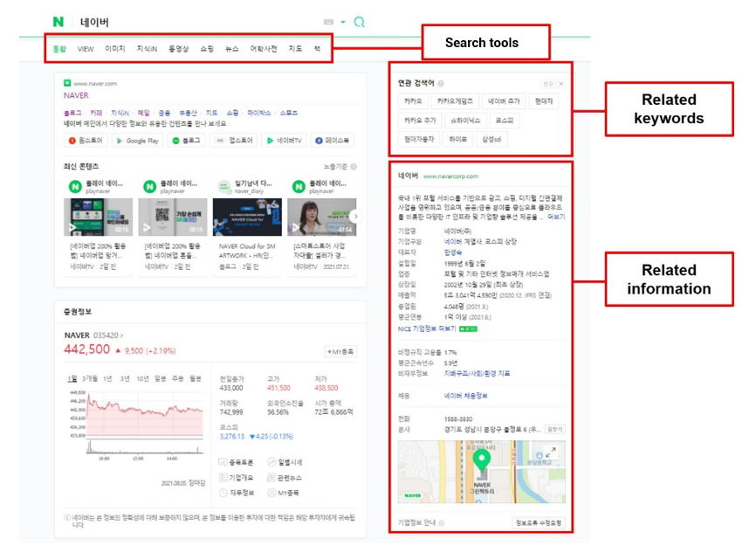
Task: Select the 1년 chart period
Action: pyautogui.click(x=107, y=379)
